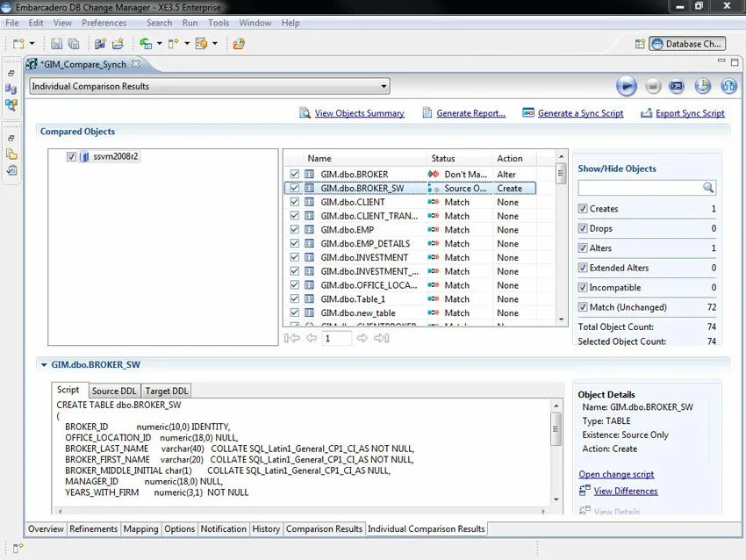This screenshot has height=560, width=746.
Task: Click the Run comparison job play button
Action: (x=626, y=86)
